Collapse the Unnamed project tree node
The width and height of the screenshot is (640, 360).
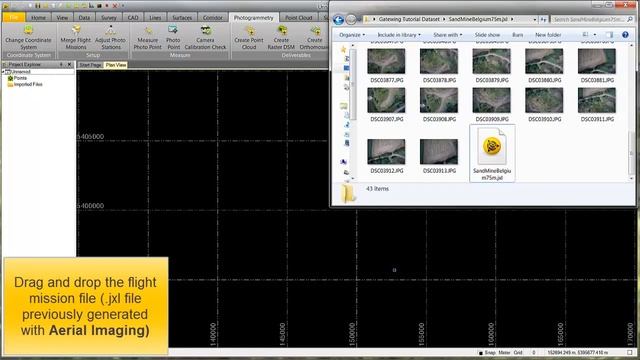(4, 72)
